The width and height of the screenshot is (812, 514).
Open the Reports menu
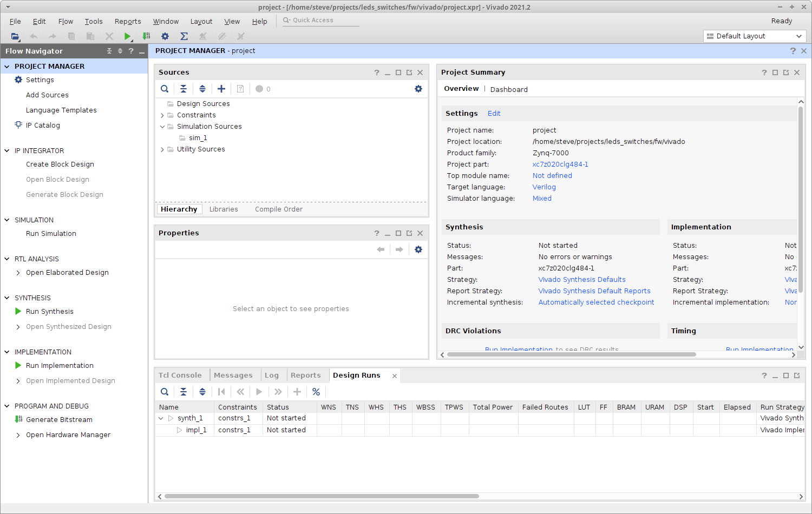tap(128, 22)
